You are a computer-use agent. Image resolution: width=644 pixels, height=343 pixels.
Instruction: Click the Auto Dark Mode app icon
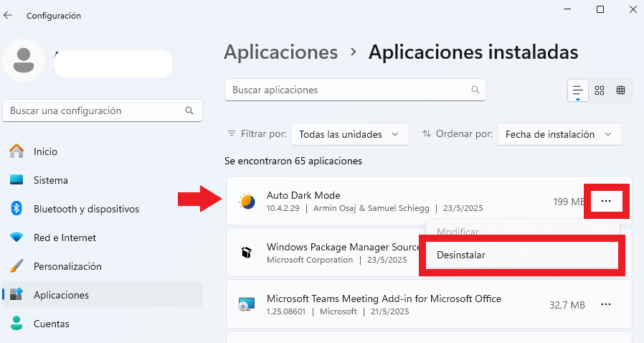tap(247, 202)
